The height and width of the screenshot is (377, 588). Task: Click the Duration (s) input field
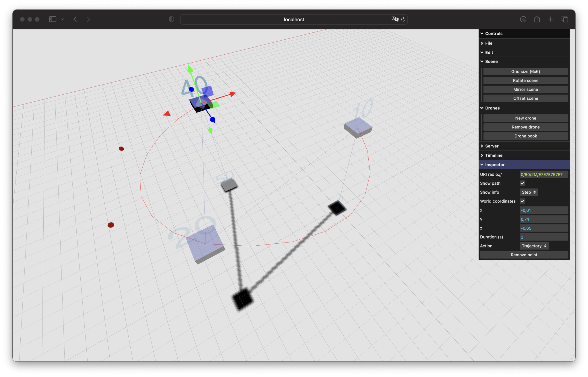(x=543, y=237)
